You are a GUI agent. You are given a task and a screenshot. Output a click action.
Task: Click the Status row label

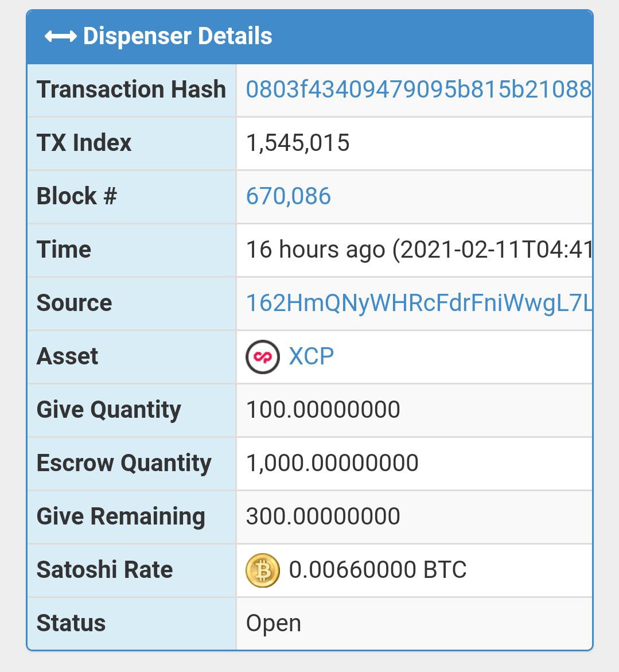71,623
